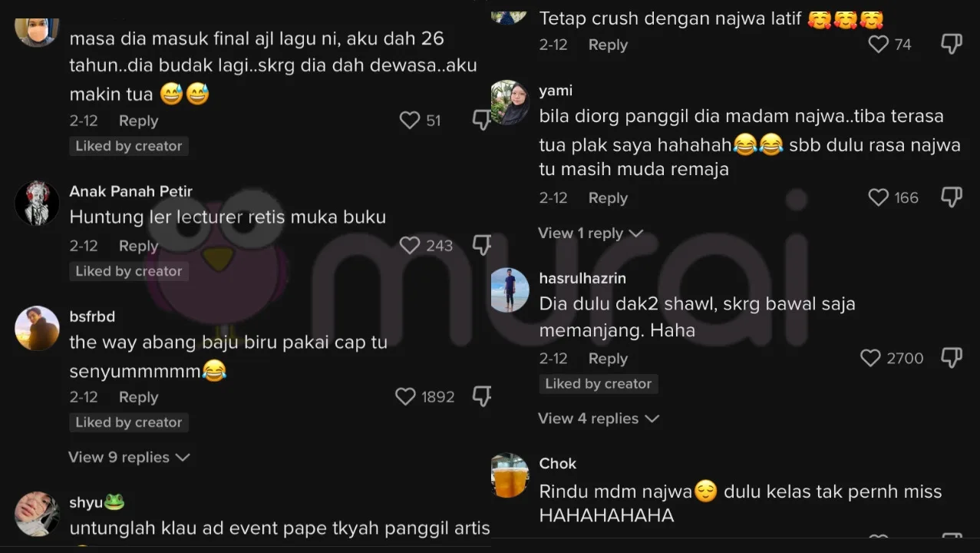Like the najwa latif crush comment

coord(878,45)
